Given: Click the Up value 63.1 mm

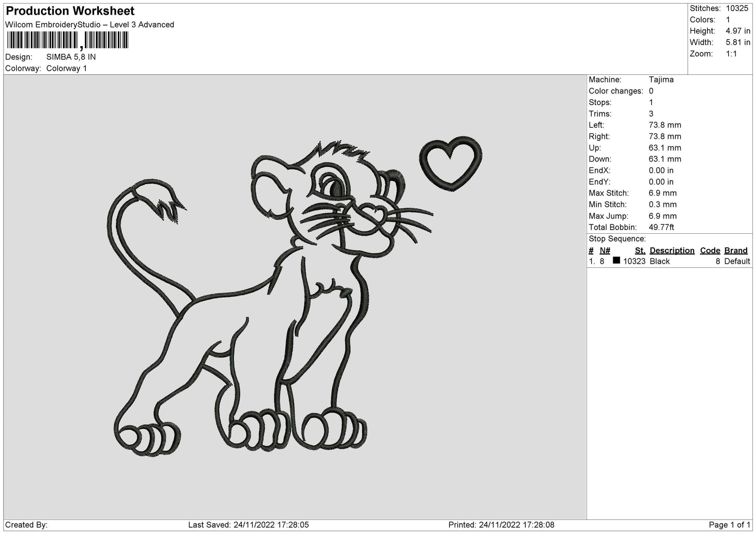Looking at the screenshot, I should point(664,148).
